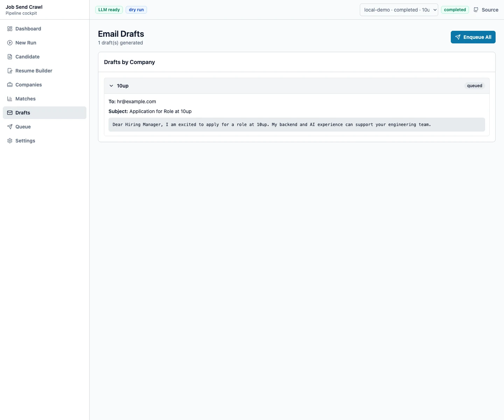Screen dimensions: 504x420
Task: Open the Dashboard page
Action: [44, 29]
